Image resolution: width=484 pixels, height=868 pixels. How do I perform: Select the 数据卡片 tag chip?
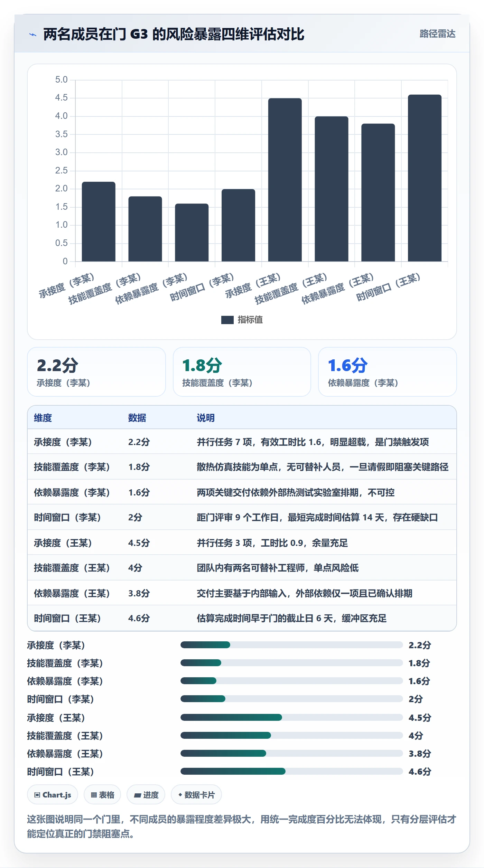point(196,795)
